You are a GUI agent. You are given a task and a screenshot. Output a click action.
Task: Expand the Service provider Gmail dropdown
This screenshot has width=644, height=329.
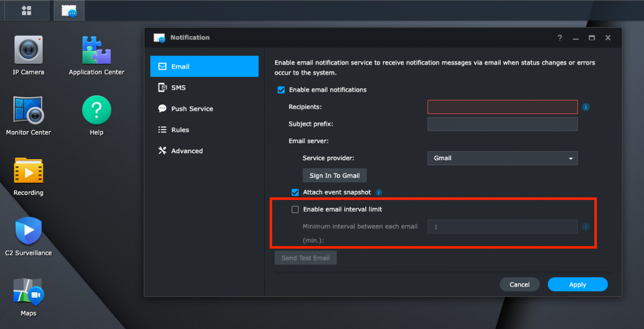point(502,158)
